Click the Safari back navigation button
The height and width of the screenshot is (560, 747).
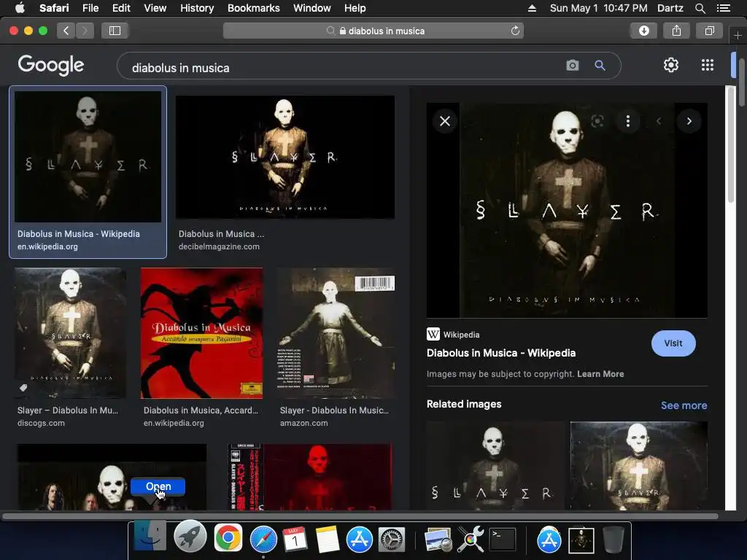point(66,31)
